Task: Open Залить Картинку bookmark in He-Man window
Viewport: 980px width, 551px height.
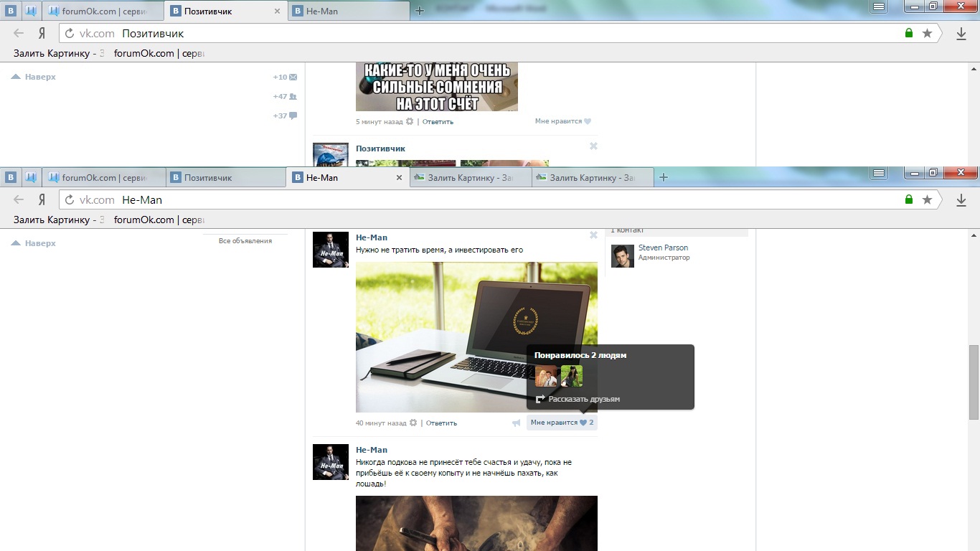Action: (59, 220)
